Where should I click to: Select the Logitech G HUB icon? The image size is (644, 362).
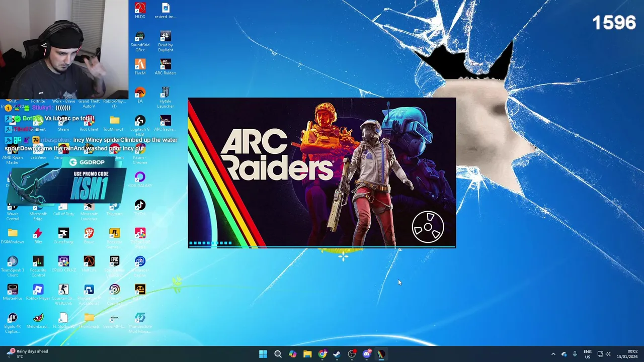140,126
